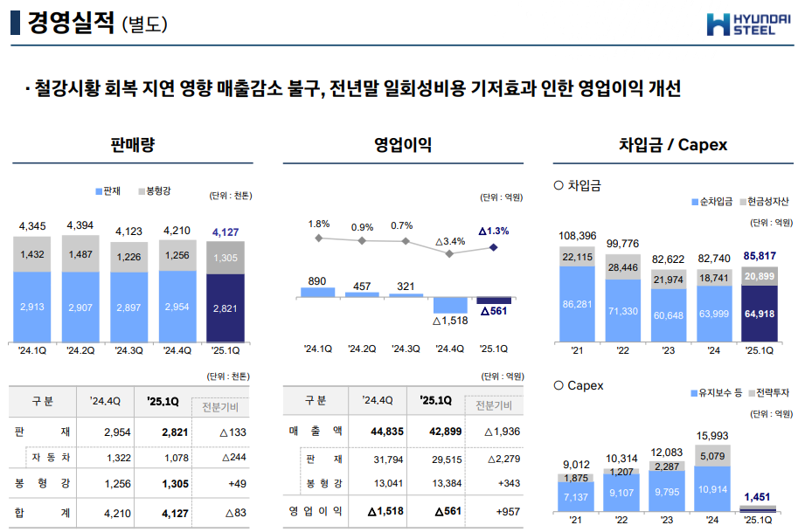
Task: Click the 현금성자산 legend marker
Action: coord(742,202)
